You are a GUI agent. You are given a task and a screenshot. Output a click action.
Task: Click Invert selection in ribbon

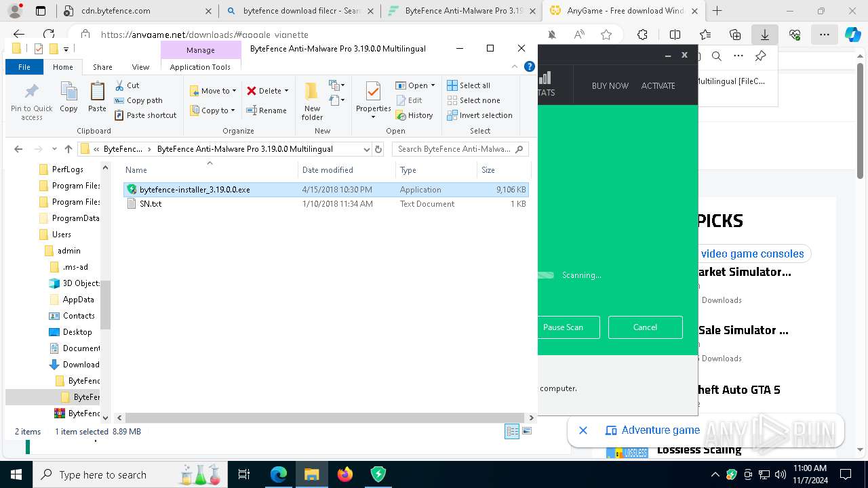pos(479,115)
